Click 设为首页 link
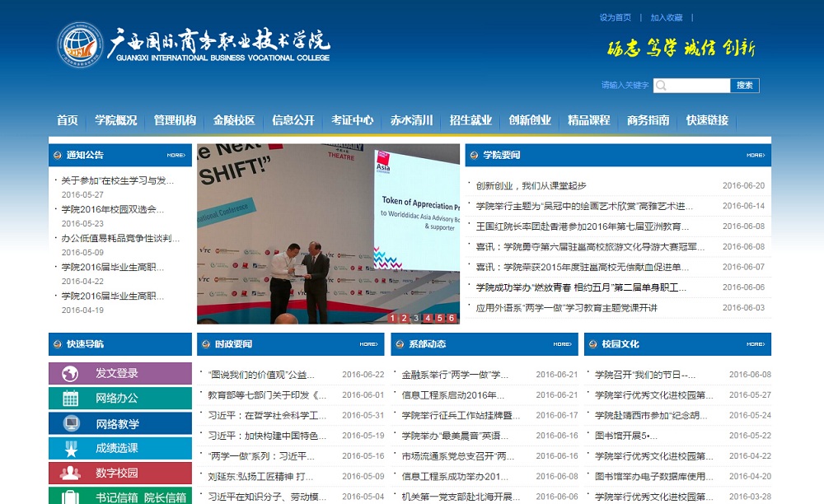The width and height of the screenshot is (824, 504). (615, 18)
